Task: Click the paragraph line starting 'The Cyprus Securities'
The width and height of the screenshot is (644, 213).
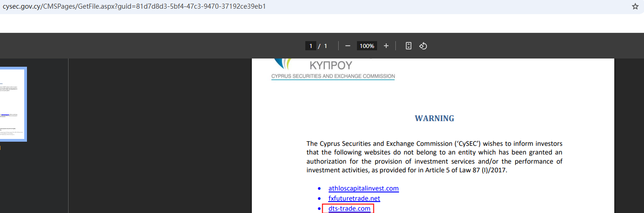Action: [435, 144]
